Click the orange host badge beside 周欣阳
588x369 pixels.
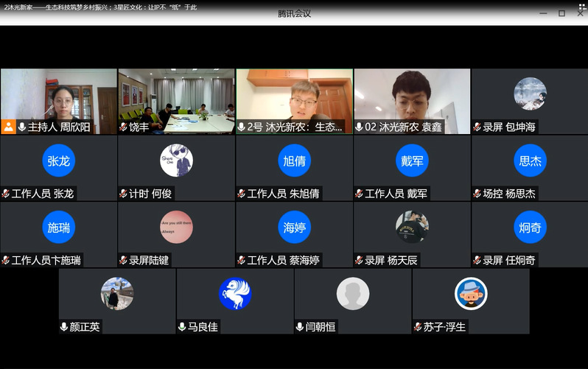[x=8, y=127]
